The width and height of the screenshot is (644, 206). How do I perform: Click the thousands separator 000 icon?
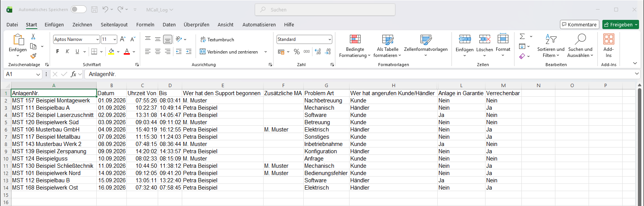(307, 52)
